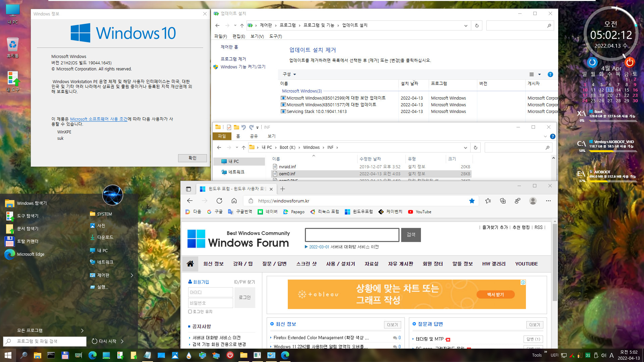
Task: Select the 공유 ribbon tab in INF window
Action: pos(254,136)
